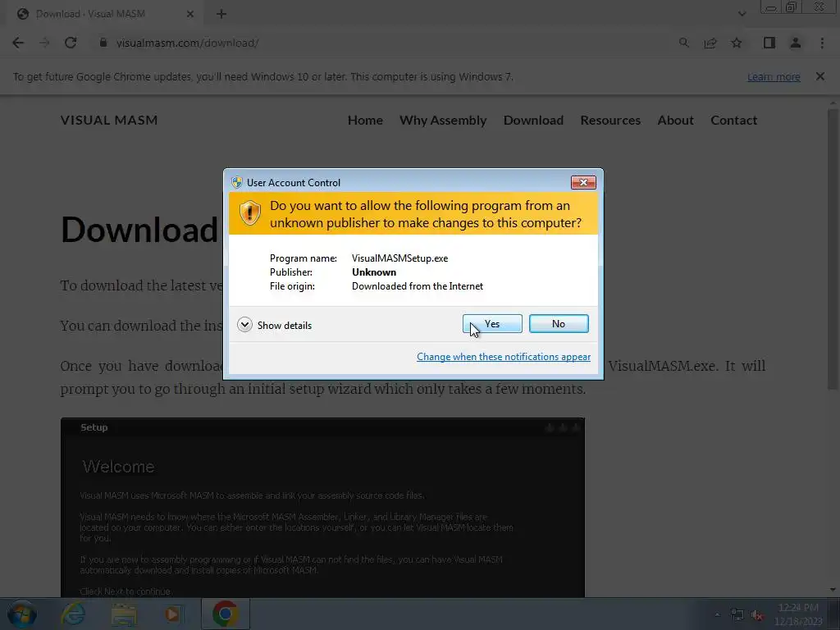
Task: Open Windows Start button
Action: pos(22,614)
